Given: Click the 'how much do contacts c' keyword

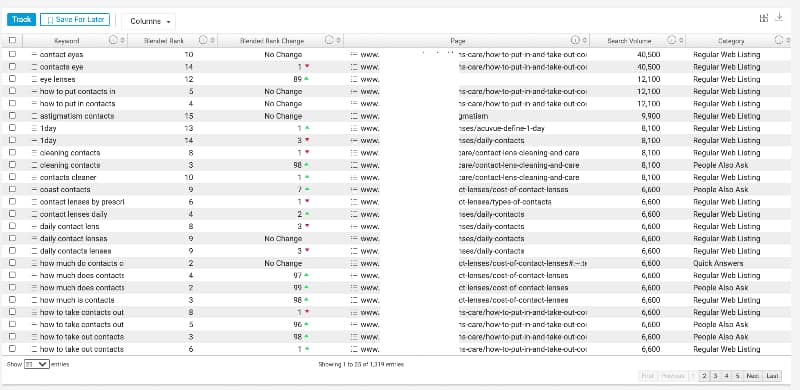Looking at the screenshot, I should pos(82,263).
